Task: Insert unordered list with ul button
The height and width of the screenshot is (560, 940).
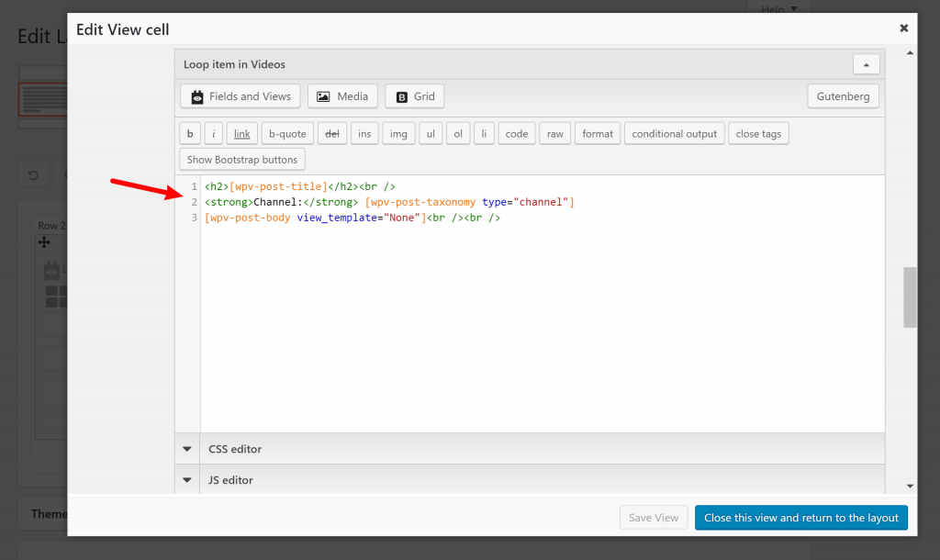Action: click(431, 133)
